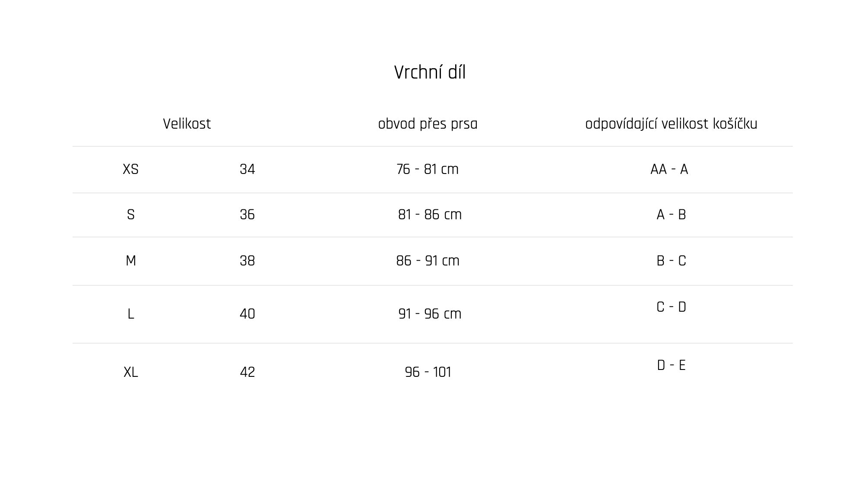Click the "76 - 81 cm" measurement
868x477 pixels.
pos(428,169)
